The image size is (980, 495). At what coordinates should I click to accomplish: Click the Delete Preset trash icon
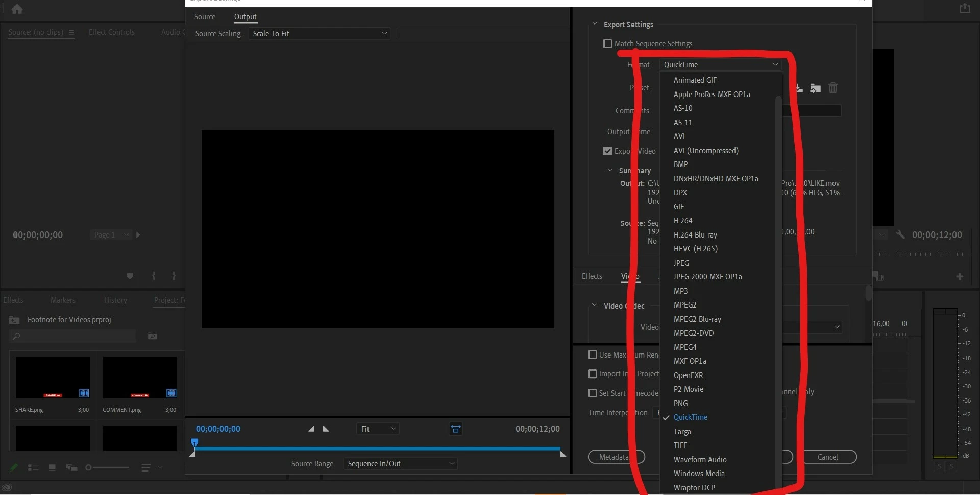833,88
